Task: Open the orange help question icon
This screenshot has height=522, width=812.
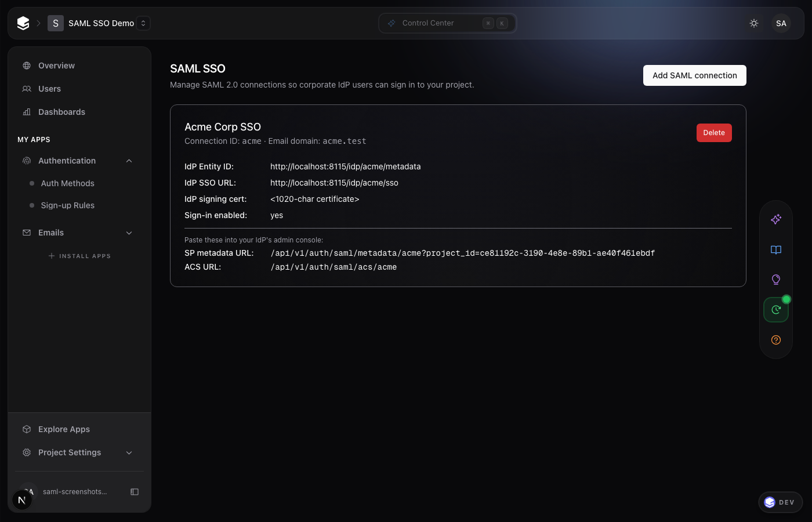Action: [x=776, y=340]
